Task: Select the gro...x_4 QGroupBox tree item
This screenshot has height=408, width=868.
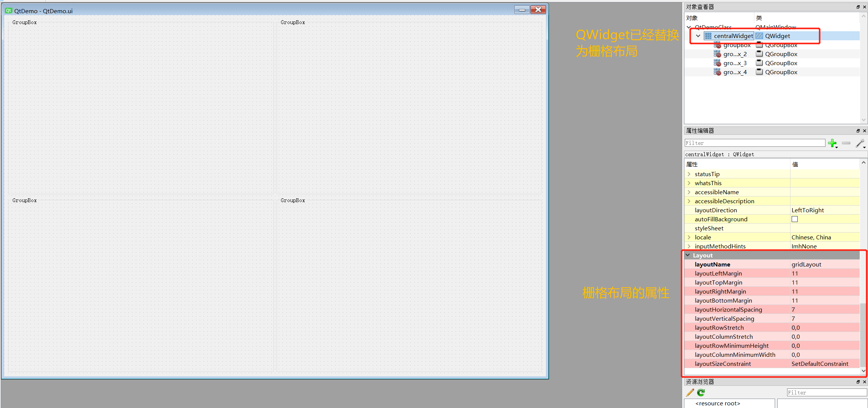Action: pos(734,72)
